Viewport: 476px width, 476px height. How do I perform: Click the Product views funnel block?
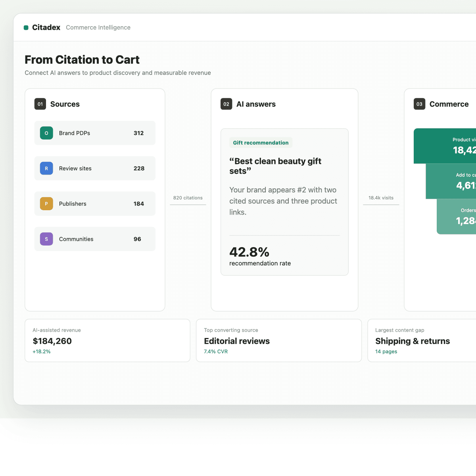[x=445, y=146]
